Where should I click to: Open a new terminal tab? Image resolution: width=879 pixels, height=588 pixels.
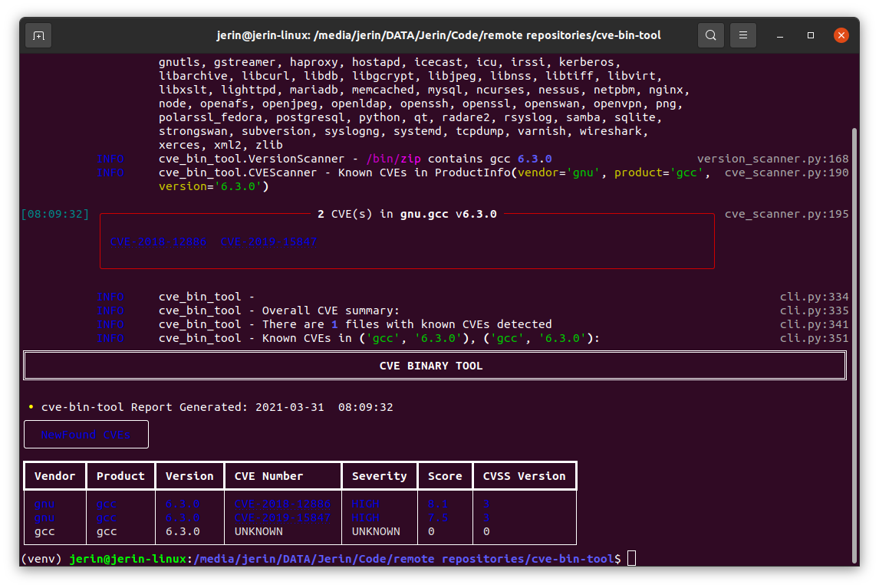pos(38,35)
